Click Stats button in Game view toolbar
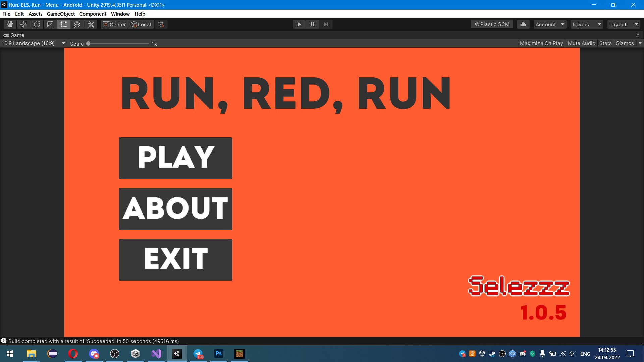This screenshot has width=644, height=362. pos(605,43)
